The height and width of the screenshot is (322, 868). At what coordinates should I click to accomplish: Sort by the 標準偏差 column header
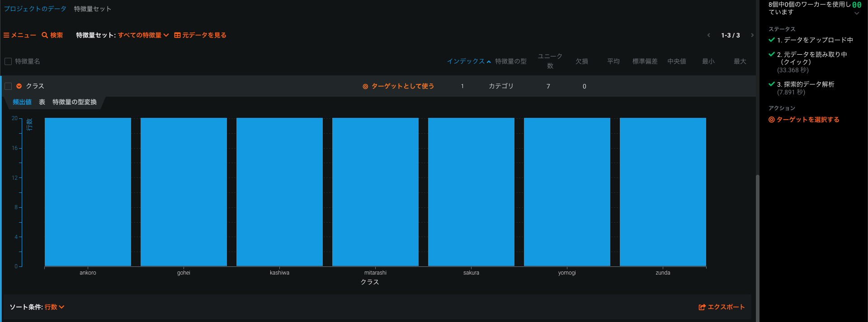[645, 61]
